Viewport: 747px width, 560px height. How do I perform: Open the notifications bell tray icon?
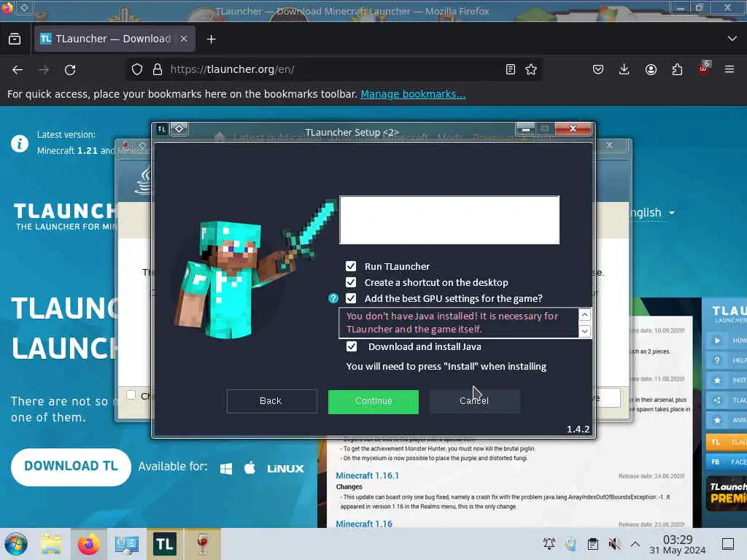tap(549, 544)
